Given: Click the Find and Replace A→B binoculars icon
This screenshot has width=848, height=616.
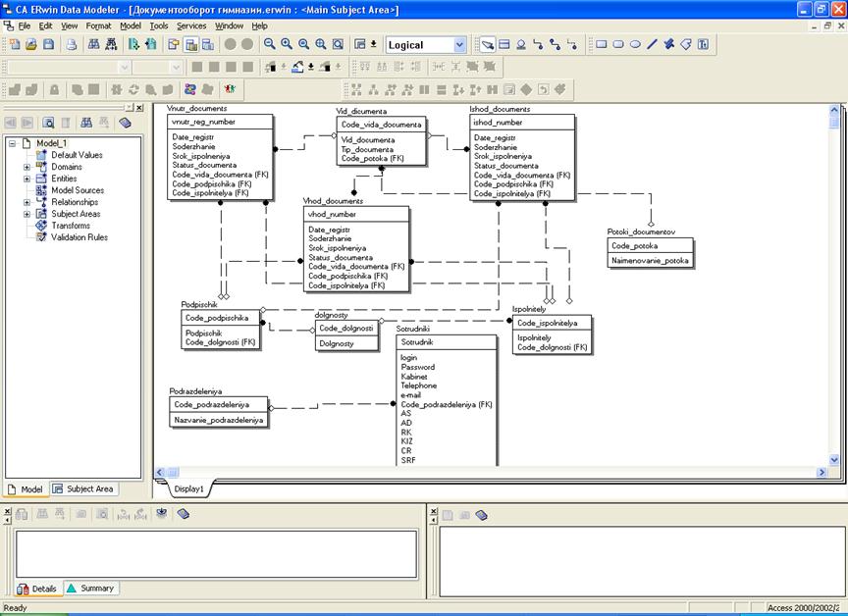Looking at the screenshot, I should 111,45.
